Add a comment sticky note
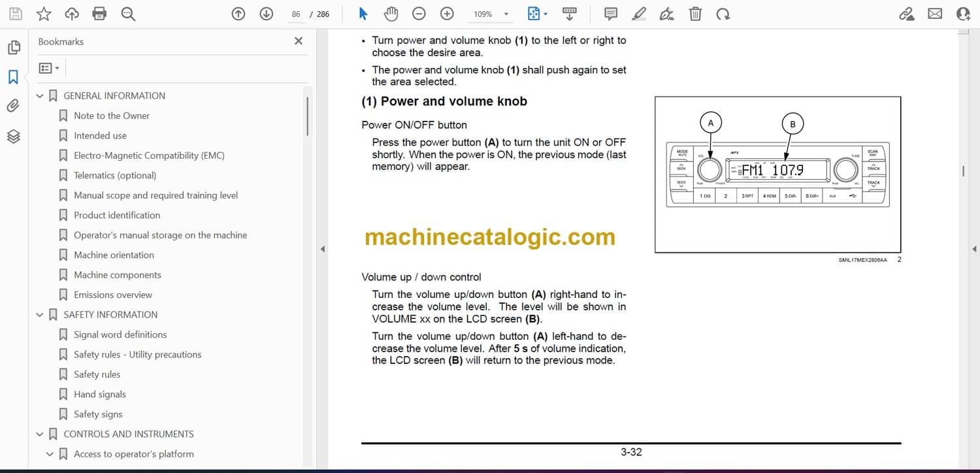The width and height of the screenshot is (980, 473). click(610, 14)
